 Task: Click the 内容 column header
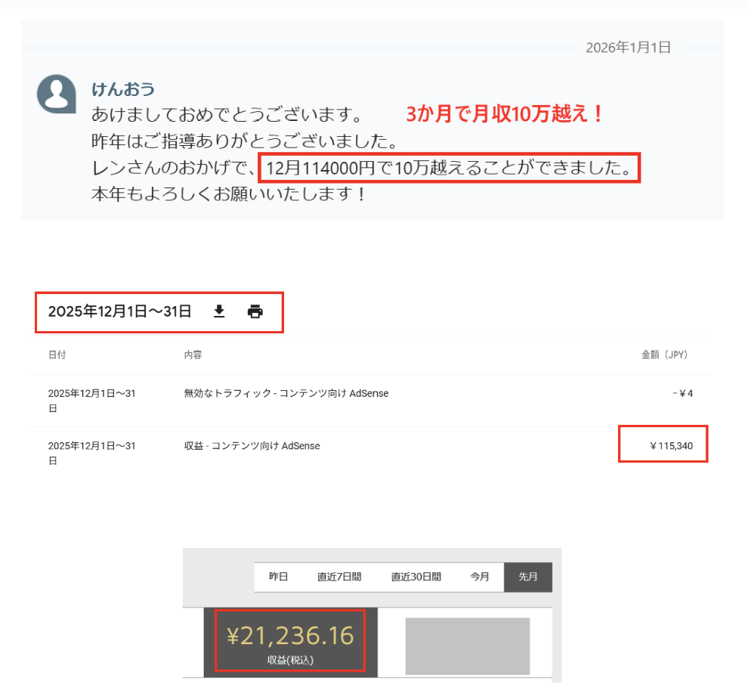tap(193, 355)
